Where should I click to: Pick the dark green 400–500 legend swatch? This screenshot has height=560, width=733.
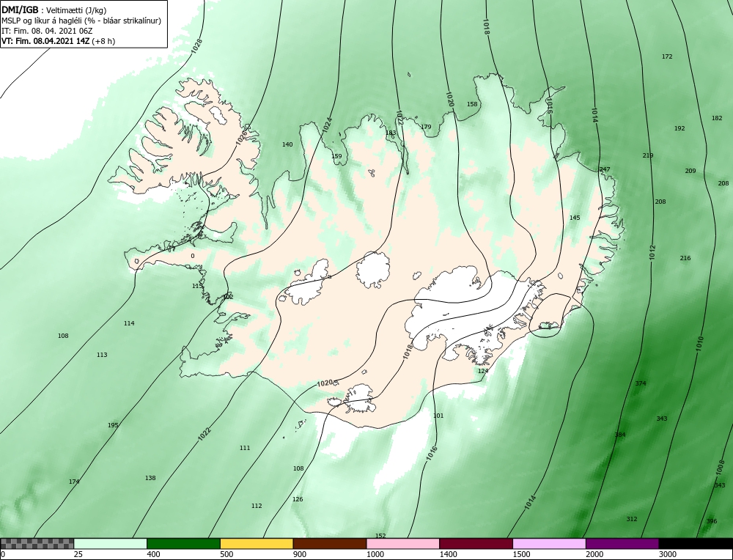(x=183, y=544)
